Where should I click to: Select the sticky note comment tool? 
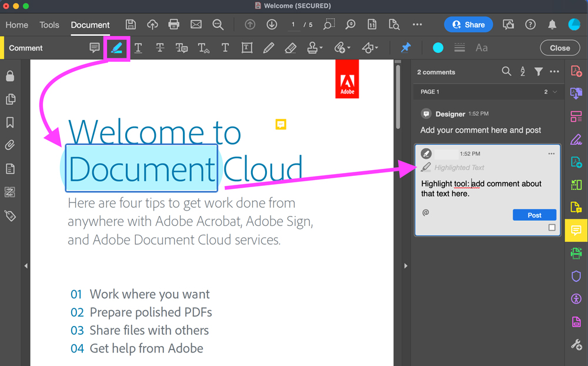(94, 48)
